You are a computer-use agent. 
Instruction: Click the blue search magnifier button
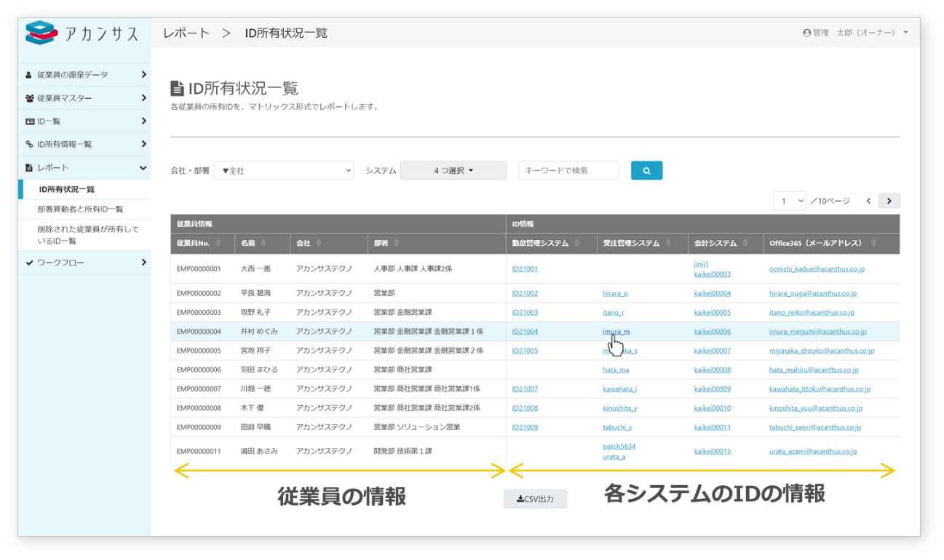(x=646, y=171)
